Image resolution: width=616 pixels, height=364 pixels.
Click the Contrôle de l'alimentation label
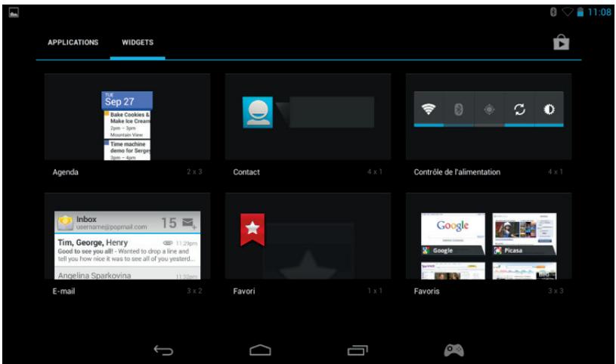coord(457,172)
